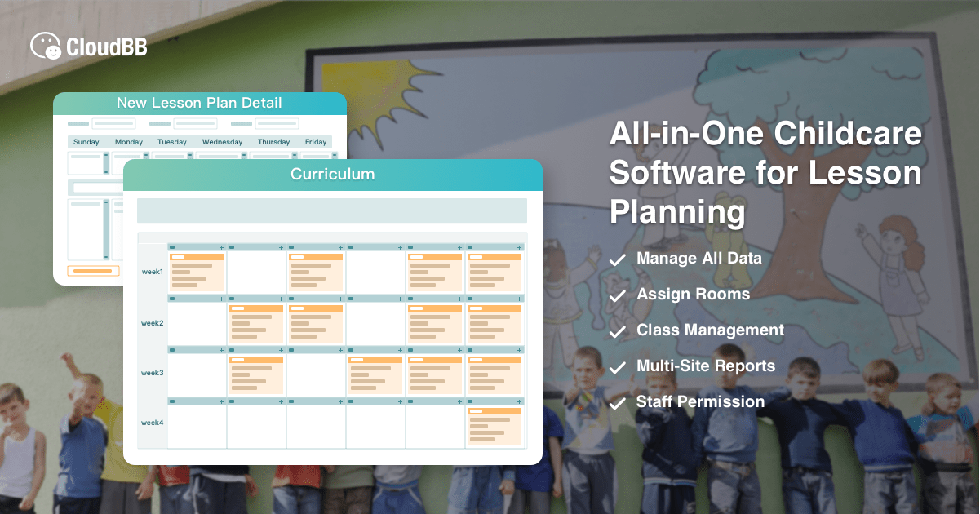Click the Class Management feature link
This screenshot has height=514, width=980.
[x=709, y=331]
